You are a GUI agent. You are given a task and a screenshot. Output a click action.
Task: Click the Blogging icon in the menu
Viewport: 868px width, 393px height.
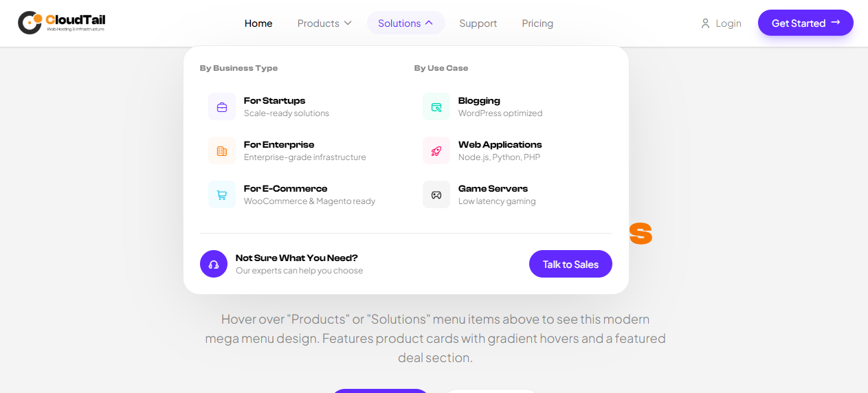436,106
